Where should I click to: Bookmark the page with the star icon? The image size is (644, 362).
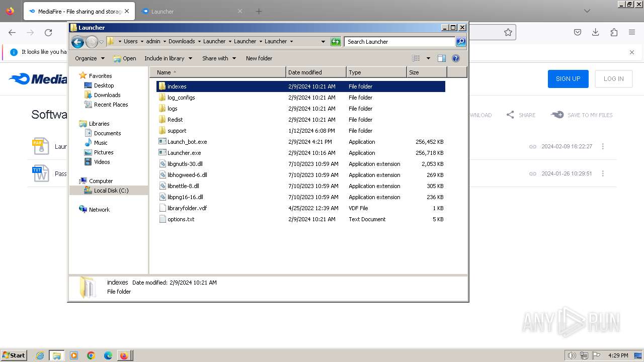pos(508,32)
